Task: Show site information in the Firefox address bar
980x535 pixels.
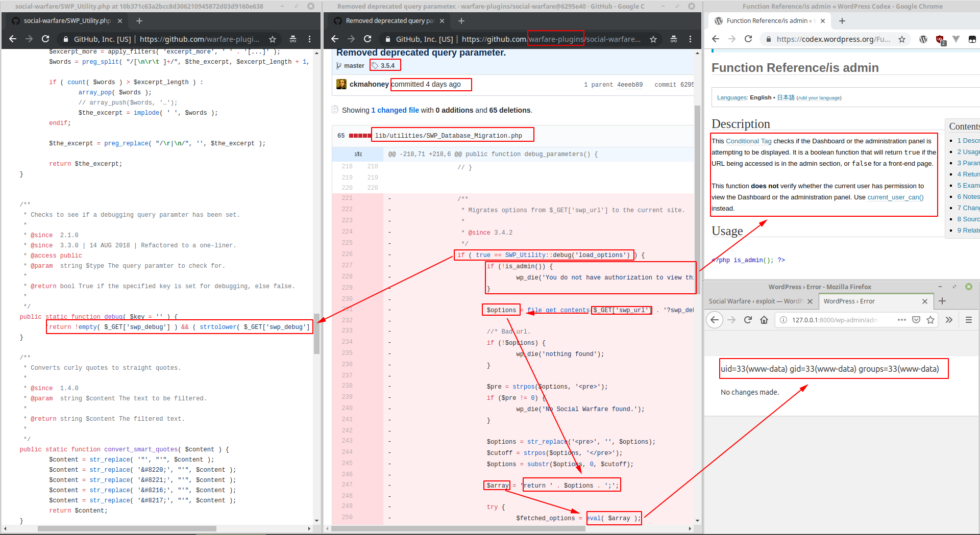Action: point(783,320)
